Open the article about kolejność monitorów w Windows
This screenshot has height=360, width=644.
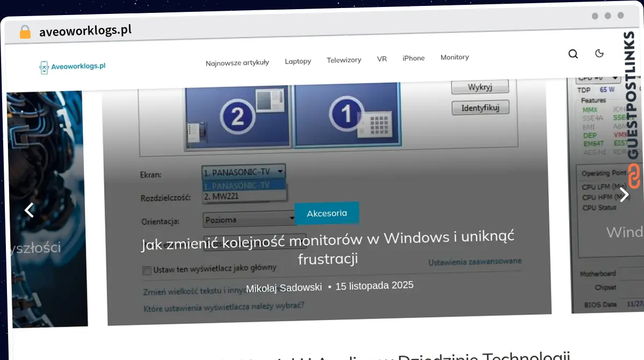(328, 248)
